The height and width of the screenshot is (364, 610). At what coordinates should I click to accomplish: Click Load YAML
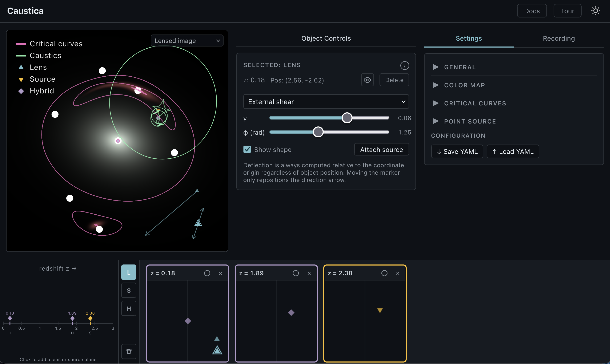[x=513, y=151]
